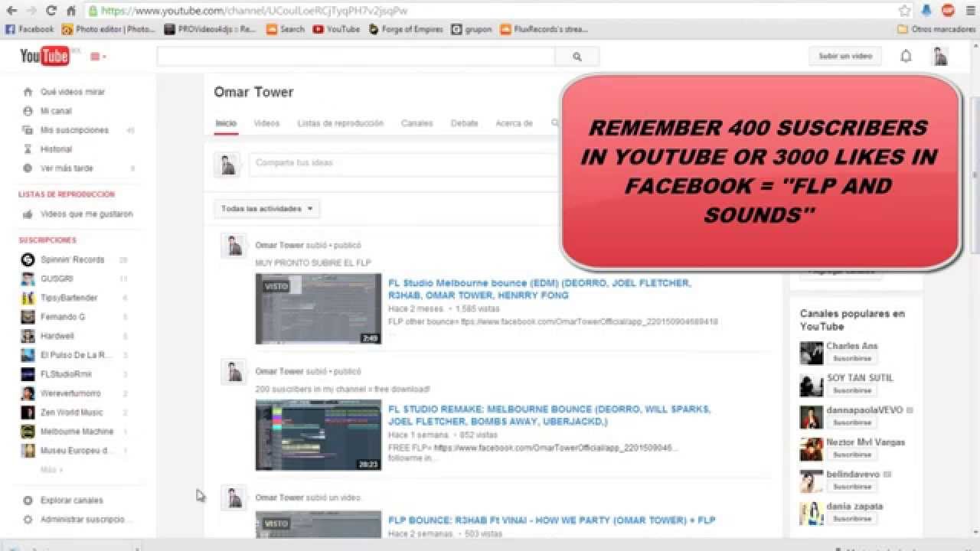The width and height of the screenshot is (980, 551).
Task: Subscribe to dannapaolaVEVO
Action: click(853, 422)
